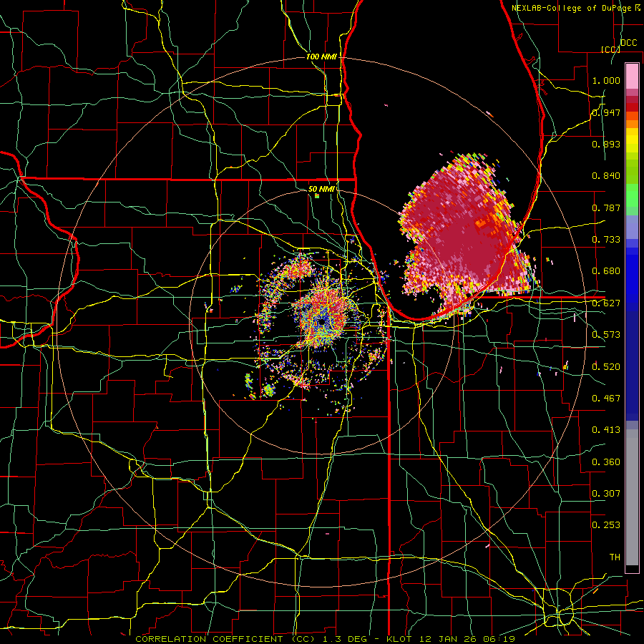Select the 0.520 scale value
644x644 pixels.
coord(606,367)
